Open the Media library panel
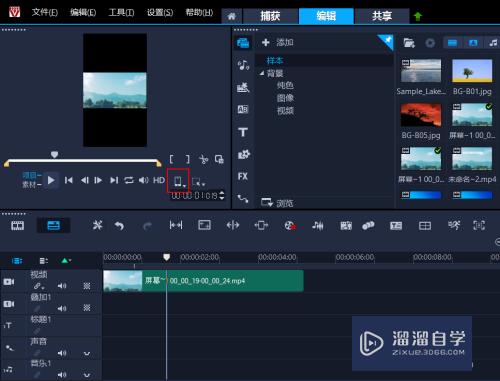500x381 pixels. pyautogui.click(x=243, y=43)
